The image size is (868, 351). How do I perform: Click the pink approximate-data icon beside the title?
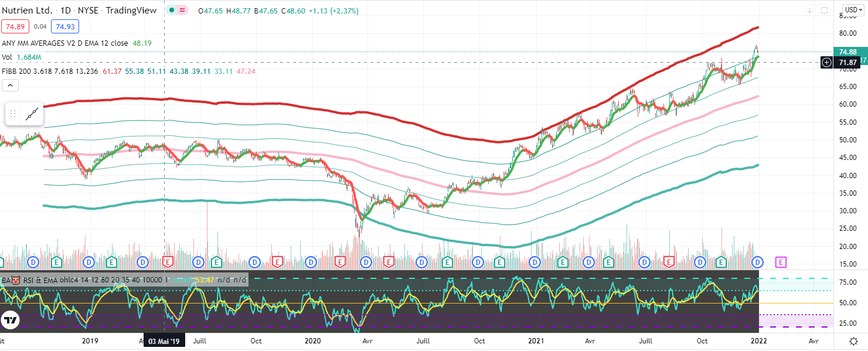[183, 11]
